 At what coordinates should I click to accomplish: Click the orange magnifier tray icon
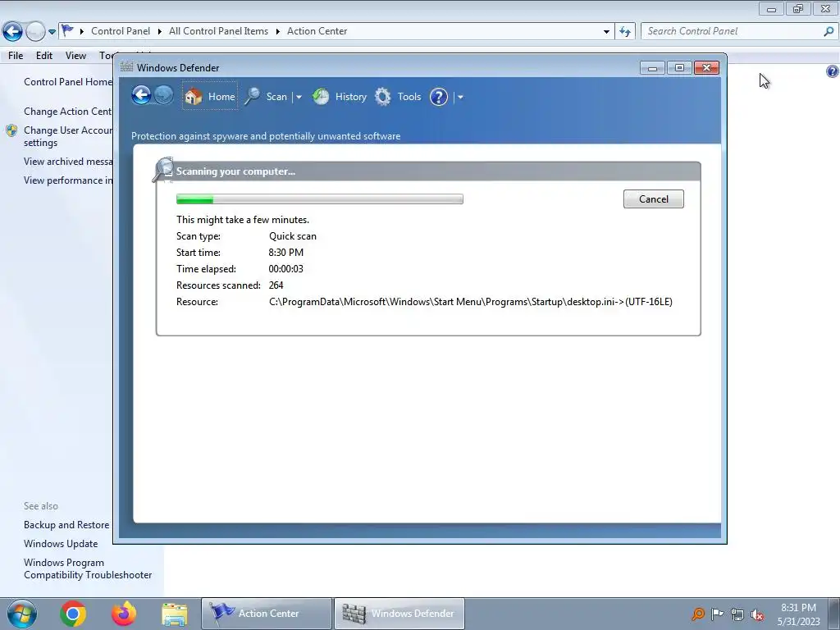click(698, 614)
